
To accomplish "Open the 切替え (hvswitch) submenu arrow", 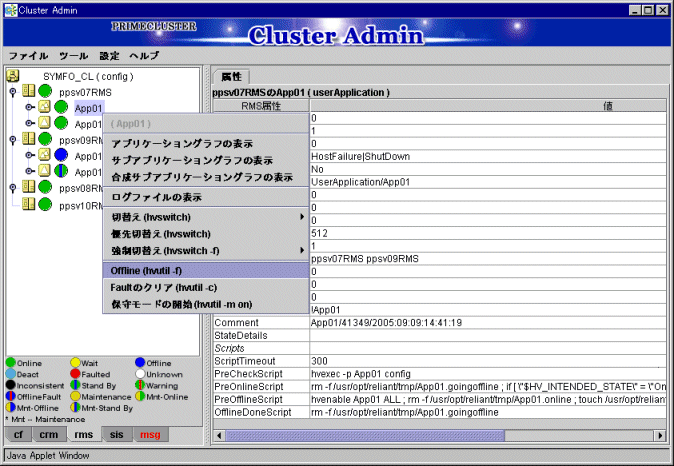I will click(x=302, y=217).
